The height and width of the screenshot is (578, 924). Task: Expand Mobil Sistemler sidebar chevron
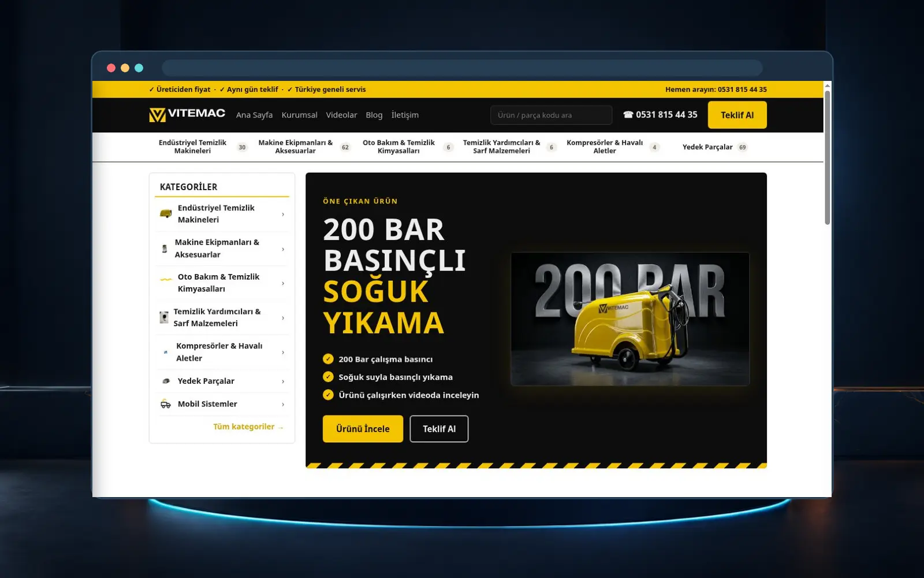283,405
